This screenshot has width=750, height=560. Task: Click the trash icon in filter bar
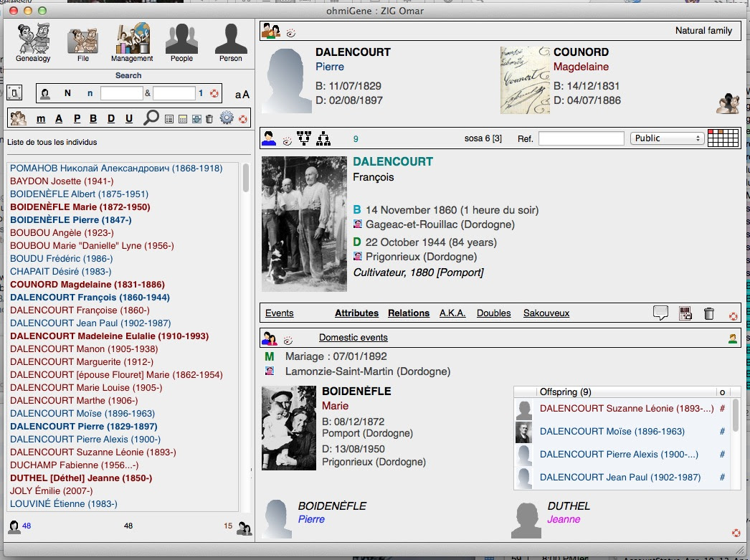coord(209,119)
